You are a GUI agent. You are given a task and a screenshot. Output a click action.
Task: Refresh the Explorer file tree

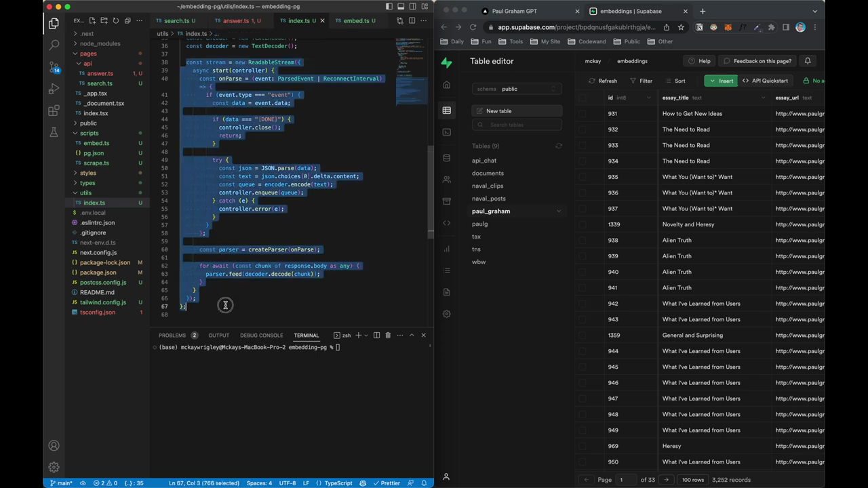click(115, 21)
